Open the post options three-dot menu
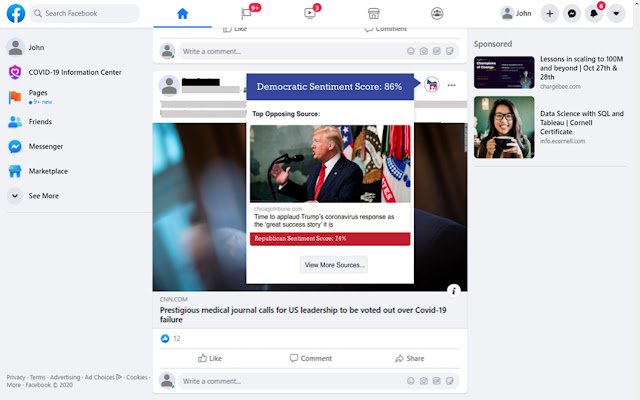This screenshot has width=640, height=400. [451, 85]
